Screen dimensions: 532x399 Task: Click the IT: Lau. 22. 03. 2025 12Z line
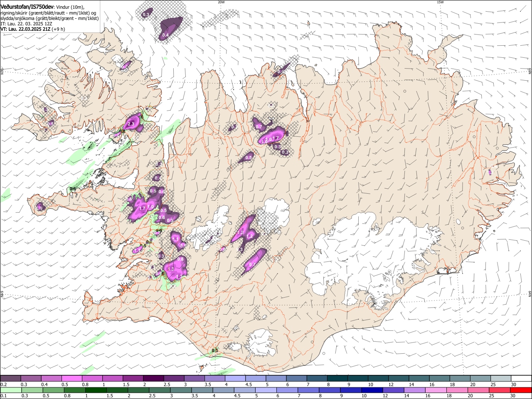26,24
